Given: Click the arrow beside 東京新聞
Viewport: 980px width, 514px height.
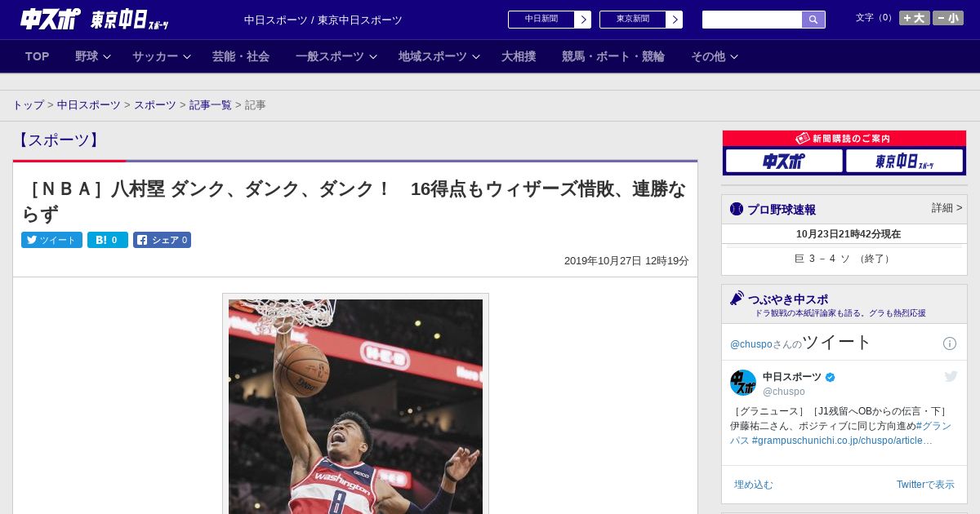Looking at the screenshot, I should 675,20.
